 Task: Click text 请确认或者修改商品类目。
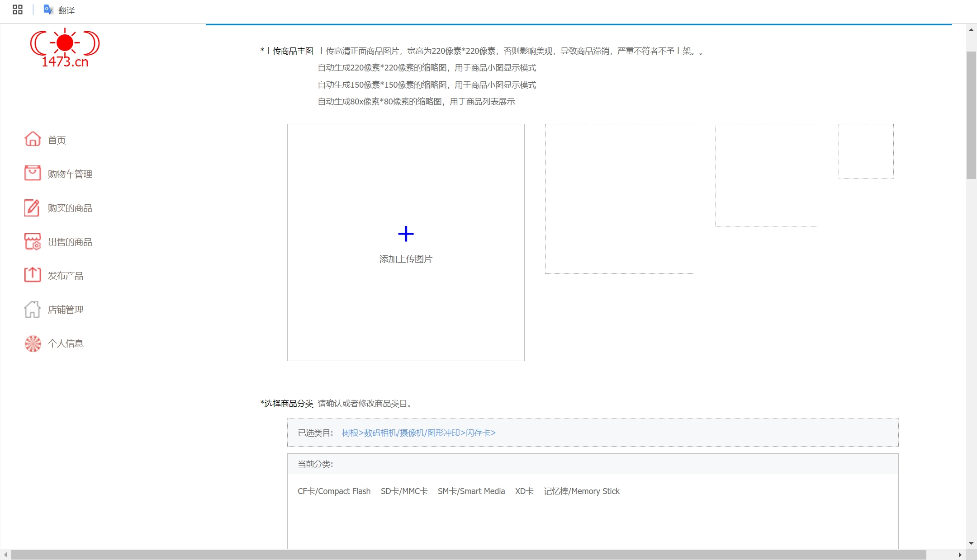(366, 404)
